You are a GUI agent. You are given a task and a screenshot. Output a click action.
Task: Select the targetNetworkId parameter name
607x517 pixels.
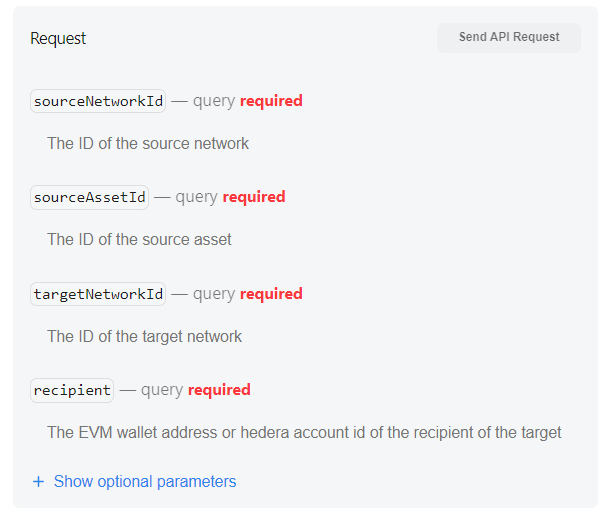coord(98,294)
